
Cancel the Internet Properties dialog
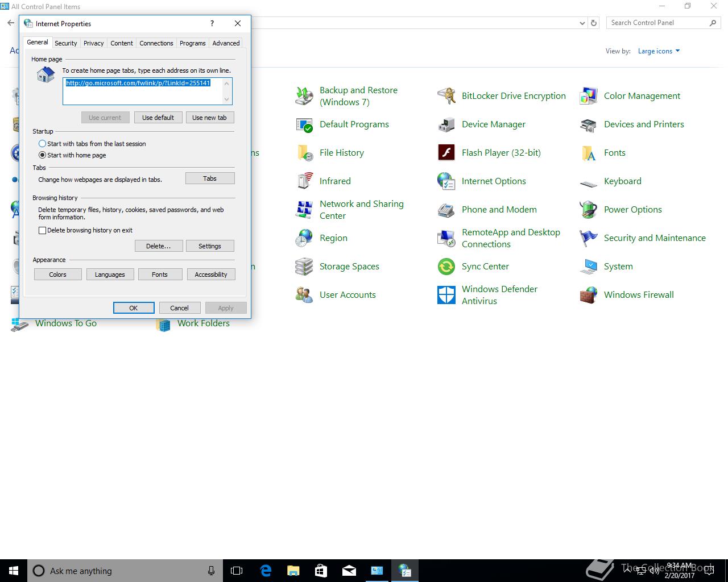[x=179, y=308]
